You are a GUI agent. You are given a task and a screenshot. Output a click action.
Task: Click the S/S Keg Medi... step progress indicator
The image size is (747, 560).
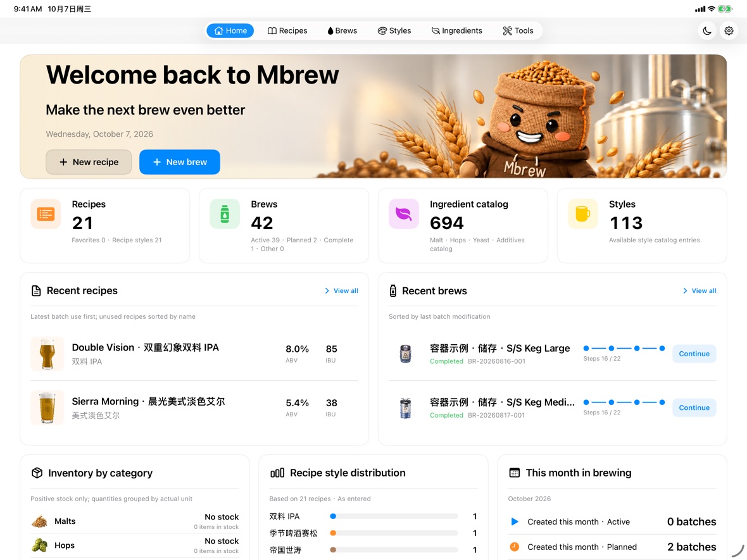pyautogui.click(x=624, y=402)
